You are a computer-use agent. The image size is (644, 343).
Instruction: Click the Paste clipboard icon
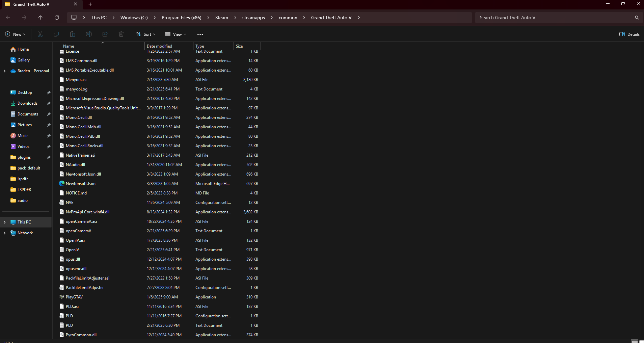click(73, 34)
